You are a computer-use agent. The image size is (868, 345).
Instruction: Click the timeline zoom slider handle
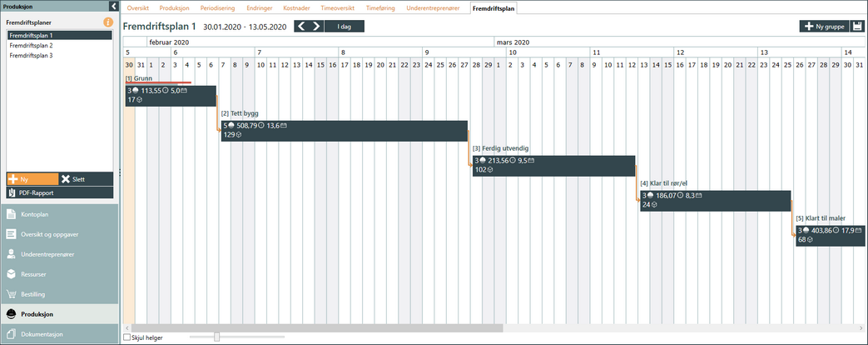217,337
